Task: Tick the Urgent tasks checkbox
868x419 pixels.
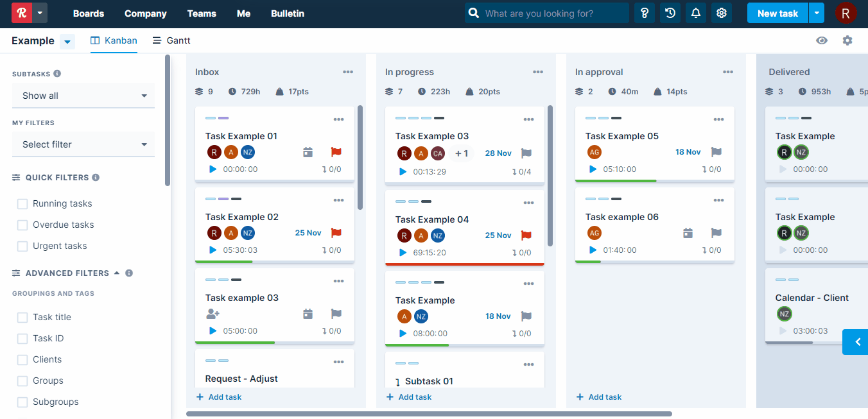Action: coord(22,246)
